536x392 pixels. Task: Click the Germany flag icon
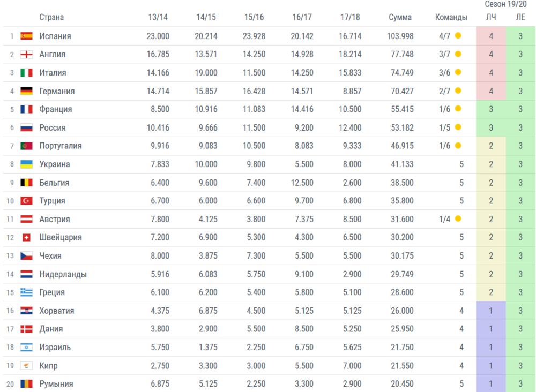(x=26, y=91)
